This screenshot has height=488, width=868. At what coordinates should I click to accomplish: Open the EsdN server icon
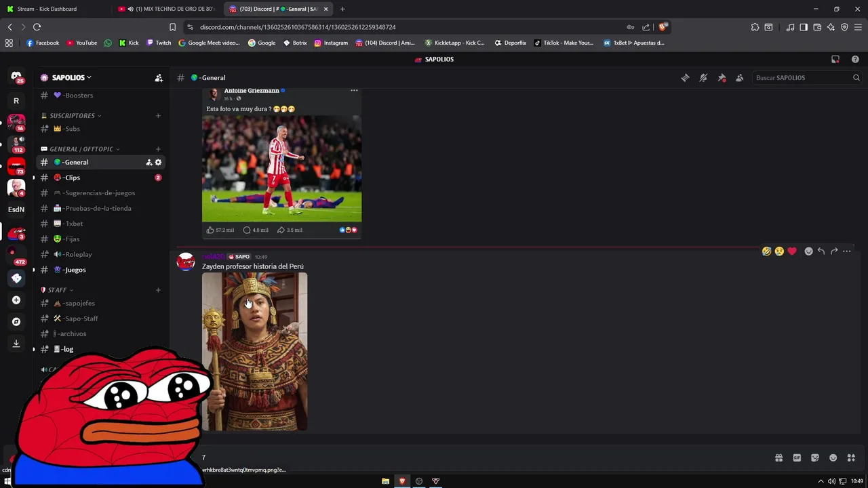tap(16, 209)
